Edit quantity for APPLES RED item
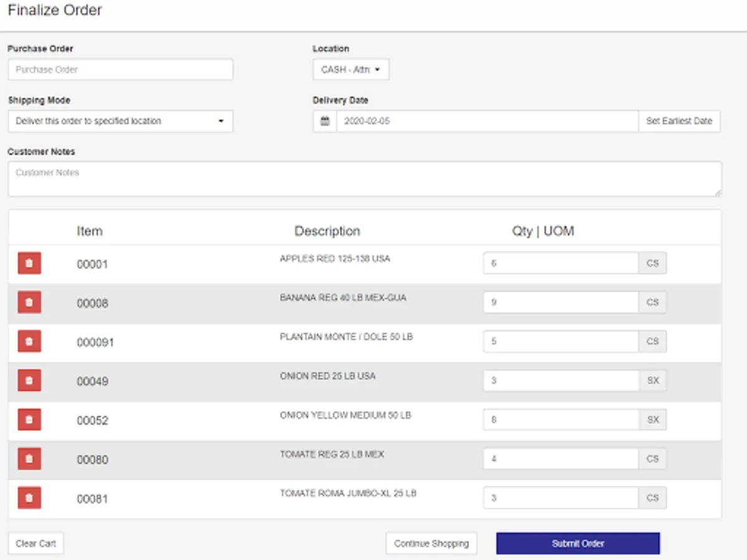747x560 pixels. (x=560, y=263)
